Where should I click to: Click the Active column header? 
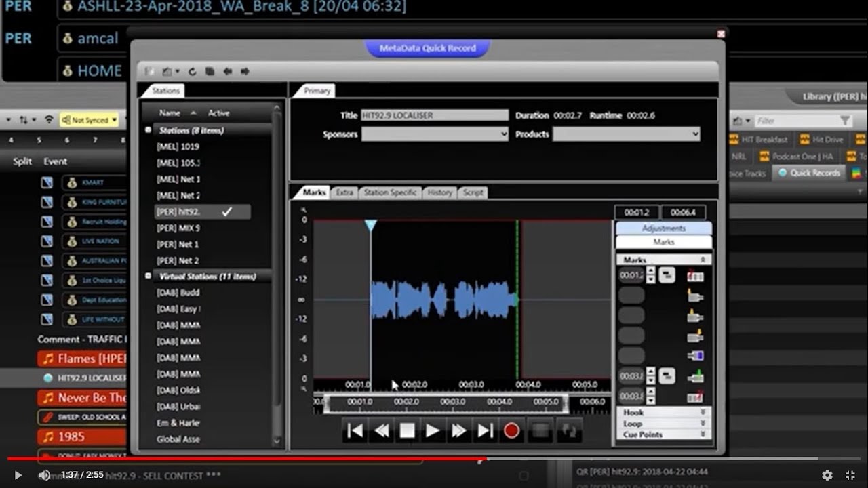(x=218, y=113)
